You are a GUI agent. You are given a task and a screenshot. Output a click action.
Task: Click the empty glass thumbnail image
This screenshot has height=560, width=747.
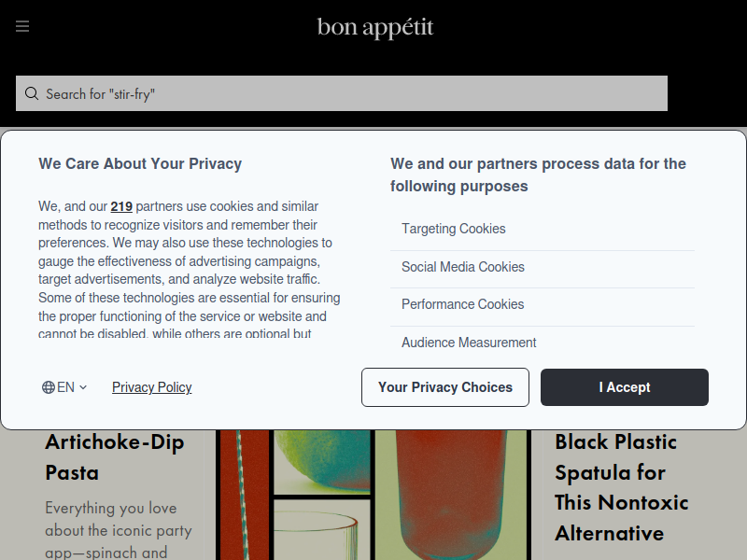322,532
